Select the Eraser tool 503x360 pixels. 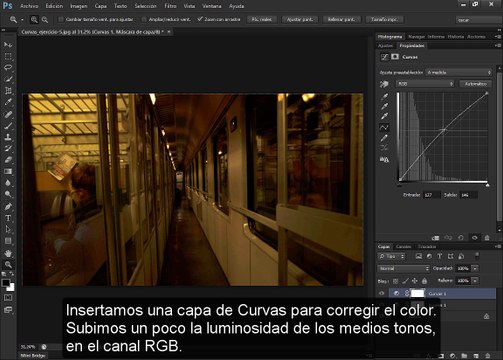tap(8, 160)
